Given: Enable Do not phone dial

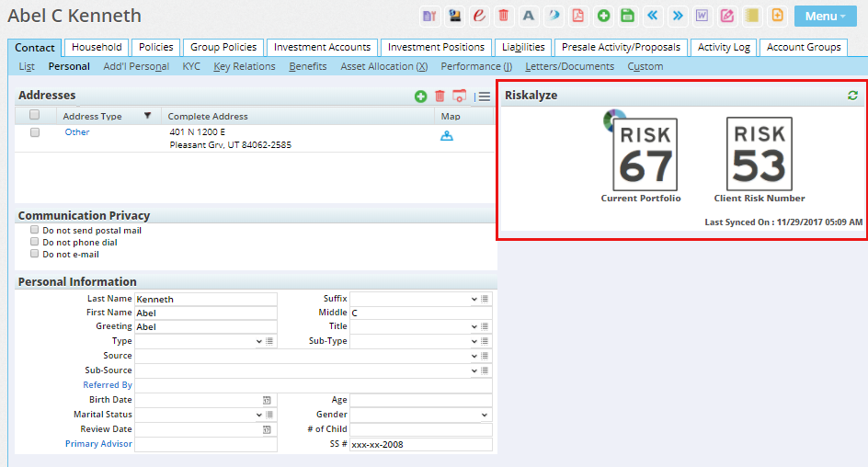Looking at the screenshot, I should (x=34, y=242).
